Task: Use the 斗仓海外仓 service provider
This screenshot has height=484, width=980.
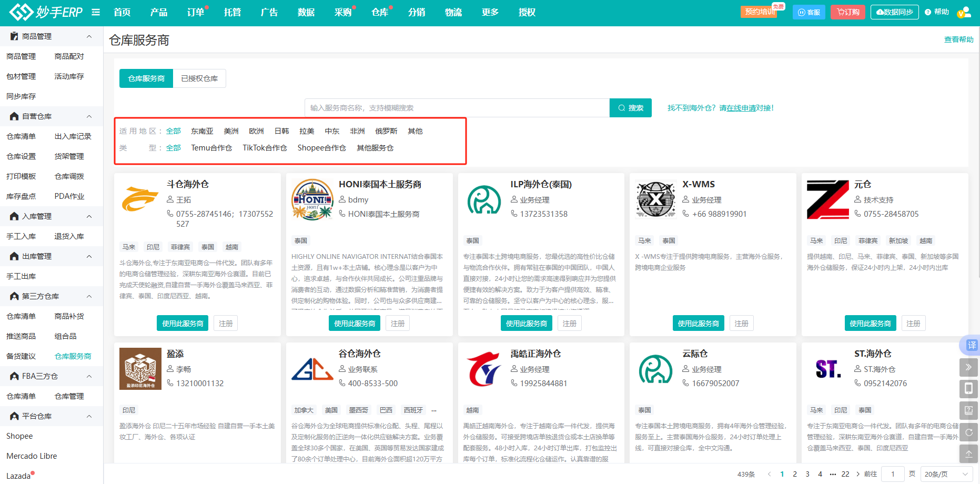Action: tap(183, 324)
